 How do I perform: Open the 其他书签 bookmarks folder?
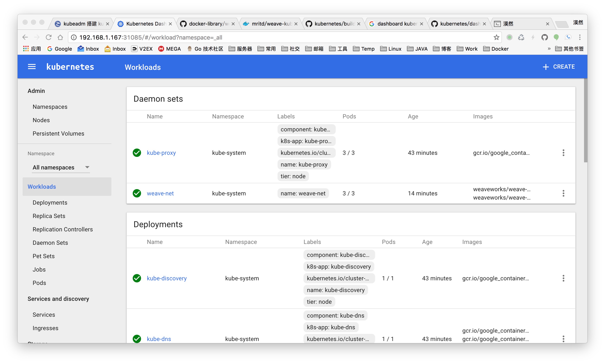(569, 49)
